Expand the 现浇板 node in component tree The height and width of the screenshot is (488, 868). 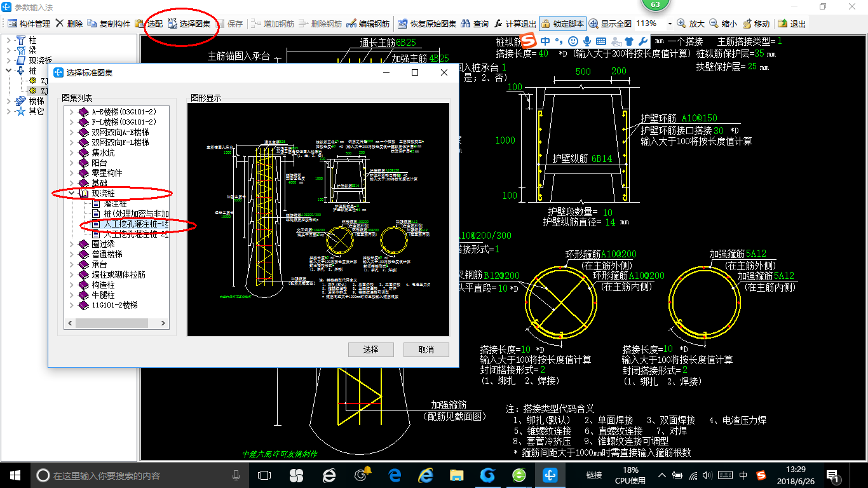click(x=9, y=61)
